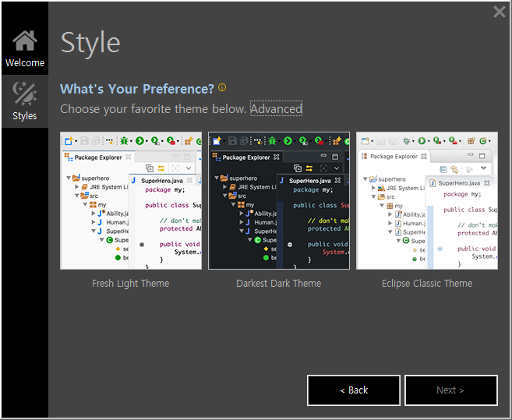The image size is (512, 420).
Task: Choose the Eclipse Classic Theme preview
Action: [x=427, y=201]
